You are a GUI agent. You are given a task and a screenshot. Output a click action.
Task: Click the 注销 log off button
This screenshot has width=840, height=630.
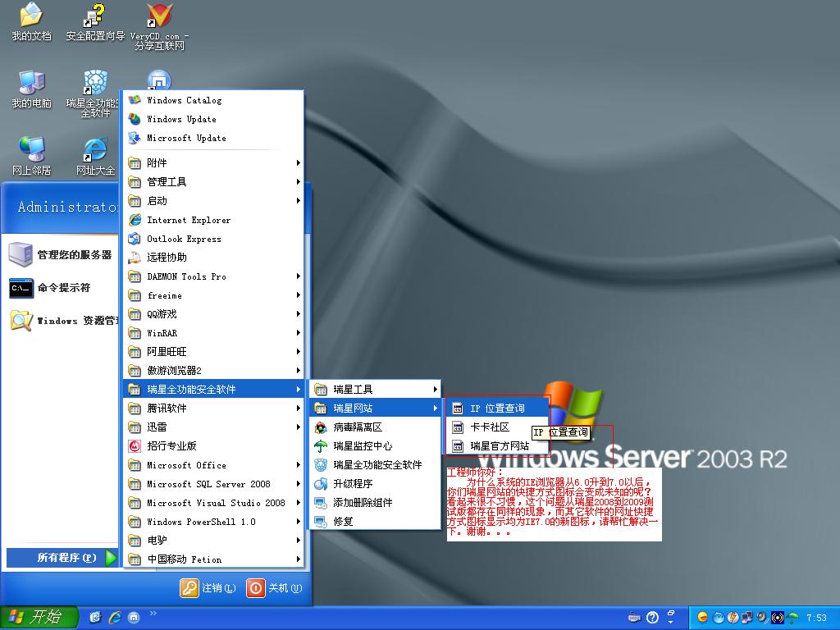[209, 588]
